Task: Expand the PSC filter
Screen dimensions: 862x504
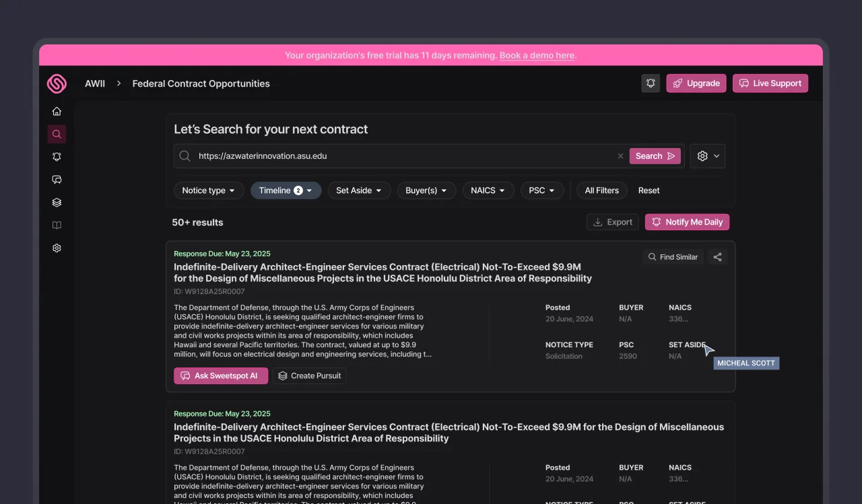Action: (x=542, y=190)
